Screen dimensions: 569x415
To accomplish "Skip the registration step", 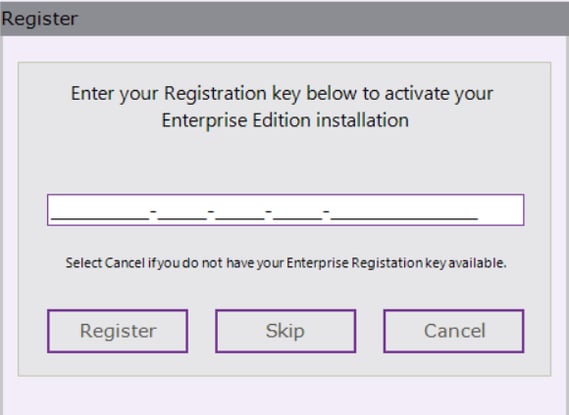I will (x=286, y=331).
